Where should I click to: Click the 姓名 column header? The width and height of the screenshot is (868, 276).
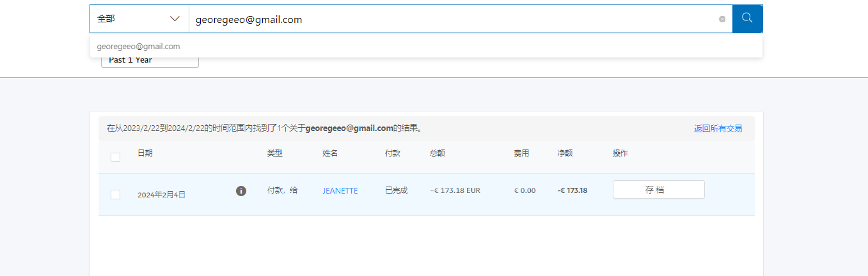[x=330, y=153]
